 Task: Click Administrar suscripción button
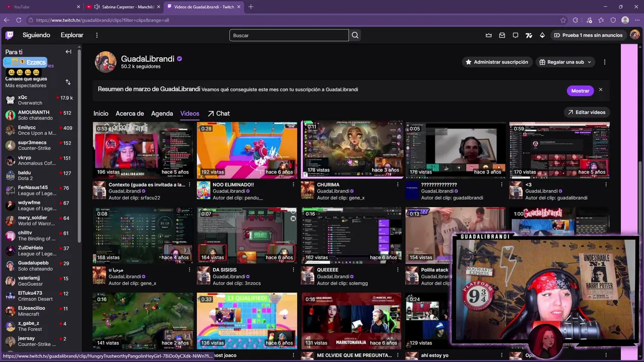click(x=496, y=62)
